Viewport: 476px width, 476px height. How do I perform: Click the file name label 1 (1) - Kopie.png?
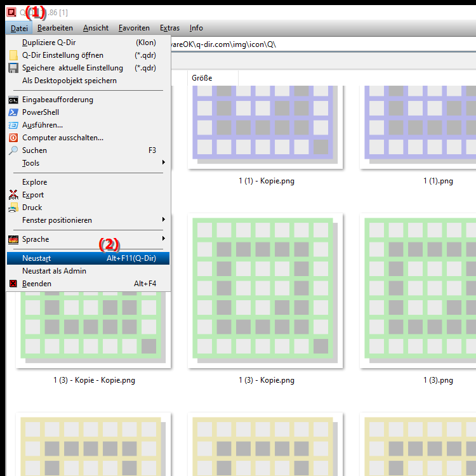[x=266, y=182]
